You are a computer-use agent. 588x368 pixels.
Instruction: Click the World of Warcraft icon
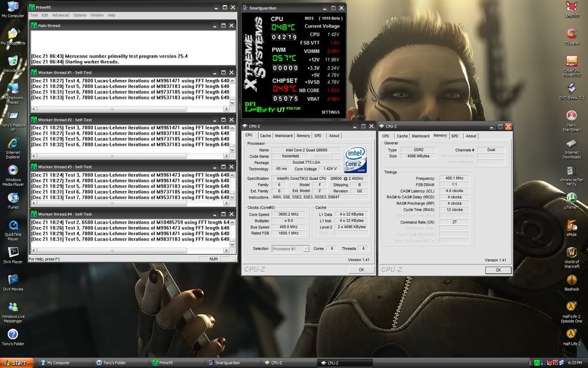tap(571, 258)
